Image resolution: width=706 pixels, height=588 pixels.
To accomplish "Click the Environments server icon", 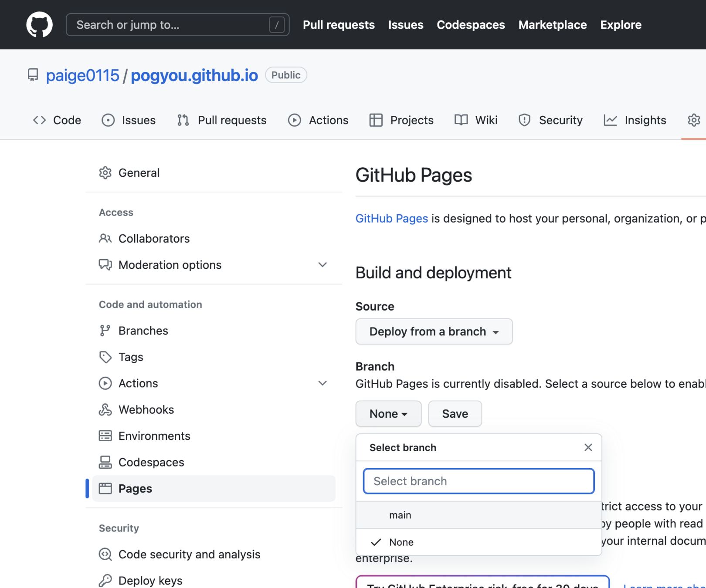I will pos(105,436).
